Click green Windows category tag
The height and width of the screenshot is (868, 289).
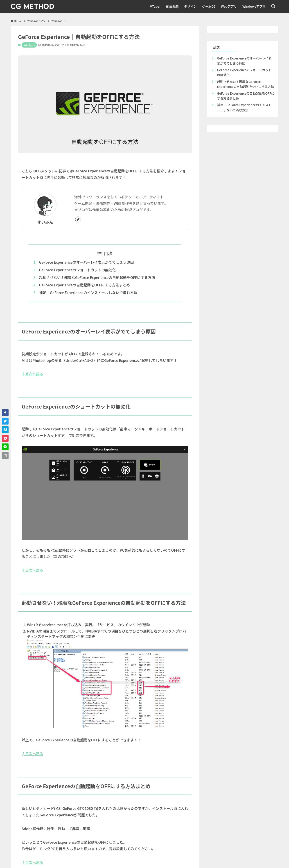[29, 45]
